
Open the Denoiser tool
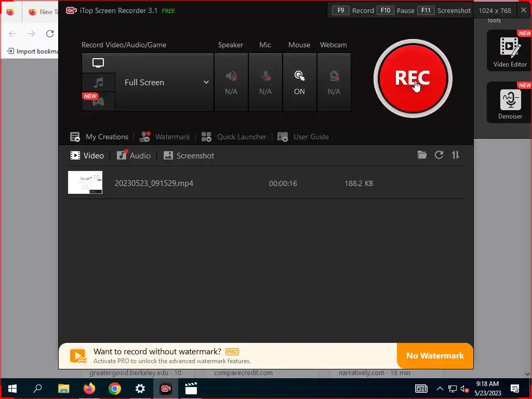click(x=510, y=102)
